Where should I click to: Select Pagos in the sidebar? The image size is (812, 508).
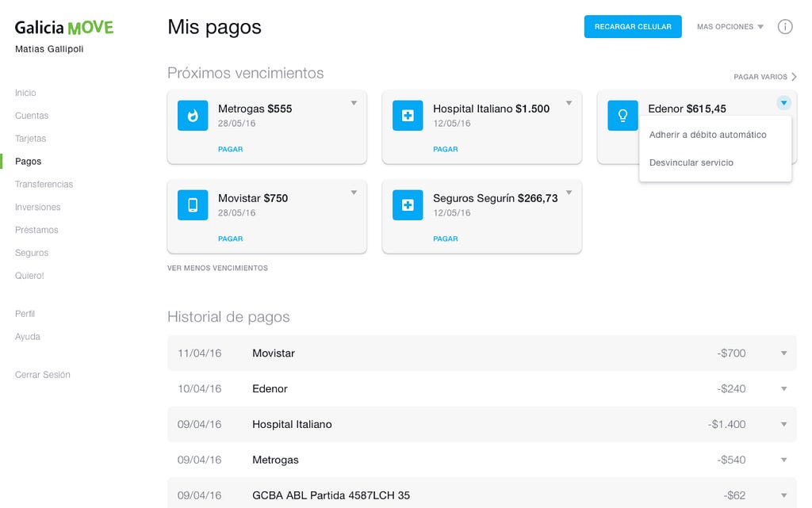[x=28, y=162]
